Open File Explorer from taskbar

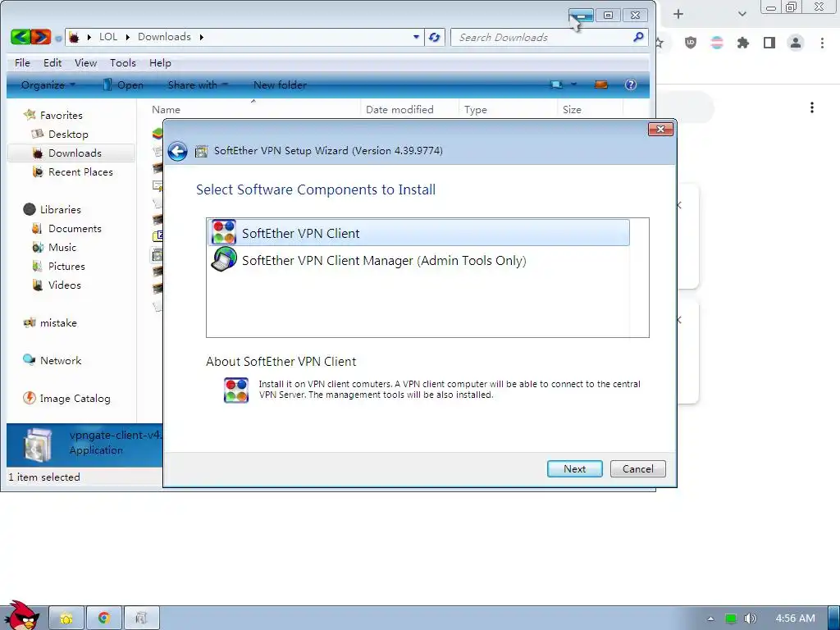click(x=66, y=619)
